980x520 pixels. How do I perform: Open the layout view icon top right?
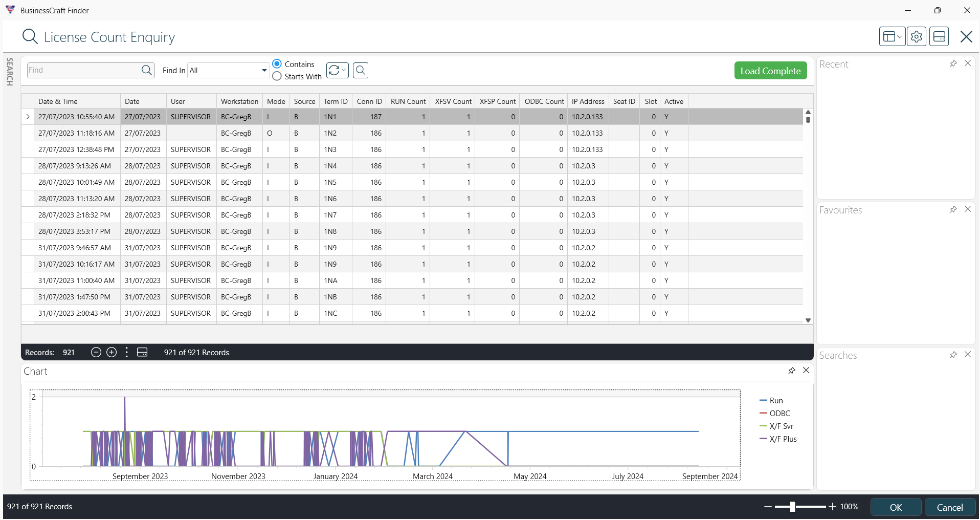[893, 36]
